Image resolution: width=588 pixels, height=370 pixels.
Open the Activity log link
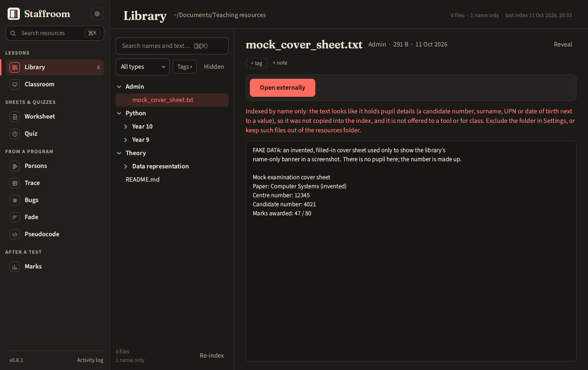click(90, 360)
